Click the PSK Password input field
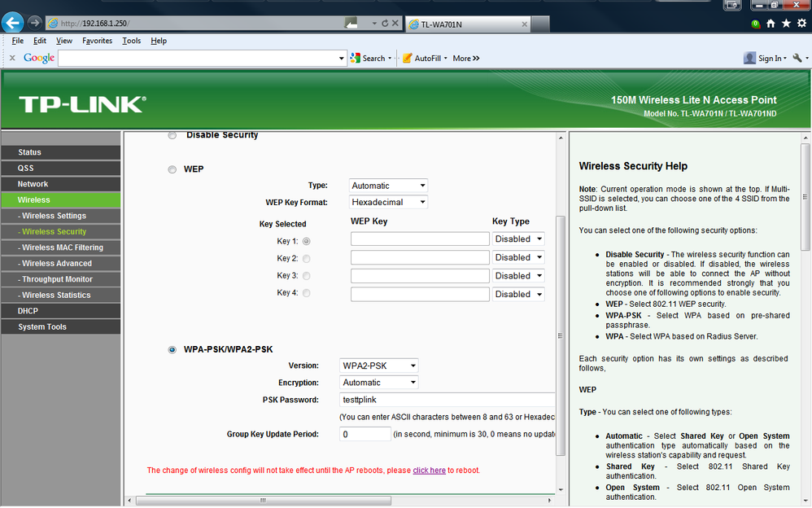This screenshot has width=812, height=508. pyautogui.click(x=448, y=400)
